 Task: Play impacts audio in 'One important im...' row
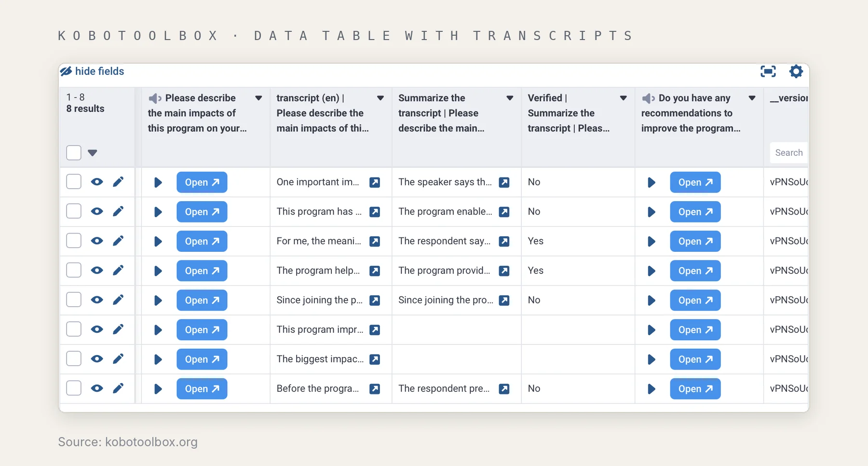pos(158,182)
